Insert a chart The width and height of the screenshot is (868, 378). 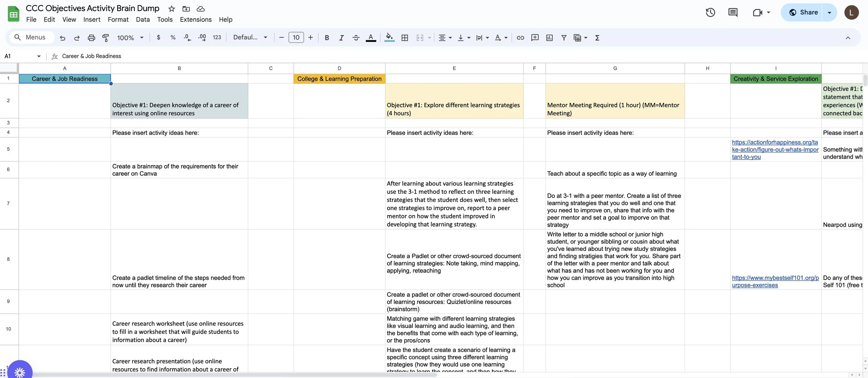click(x=549, y=38)
